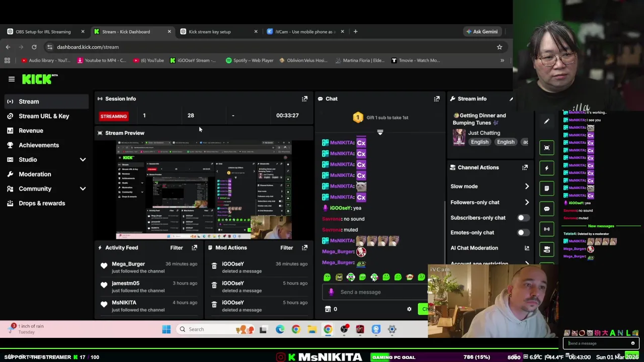Open Followers-only chat options arrow
The width and height of the screenshot is (644, 362).
point(527,202)
